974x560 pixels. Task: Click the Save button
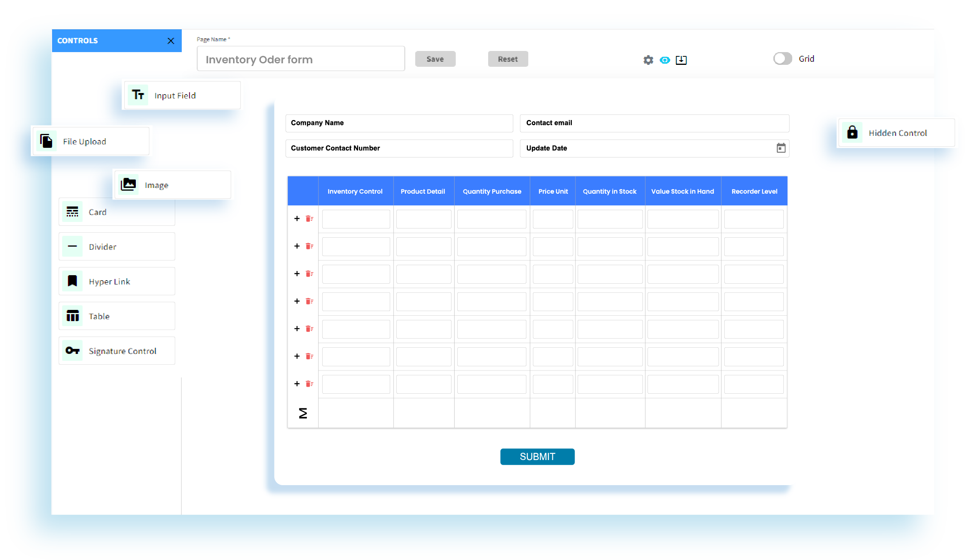tap(435, 59)
